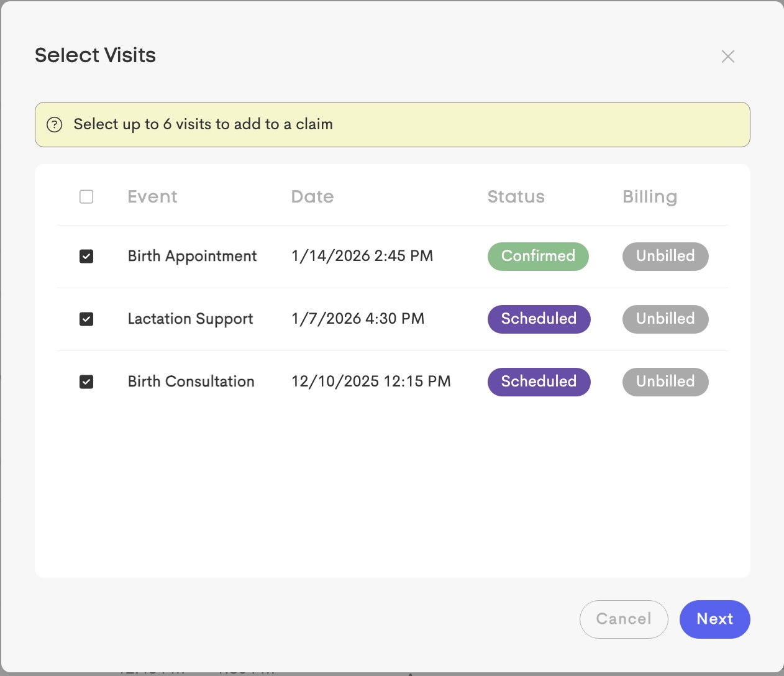This screenshot has height=676, width=784.
Task: Toggle the select-all visits checkbox
Action: coord(86,197)
